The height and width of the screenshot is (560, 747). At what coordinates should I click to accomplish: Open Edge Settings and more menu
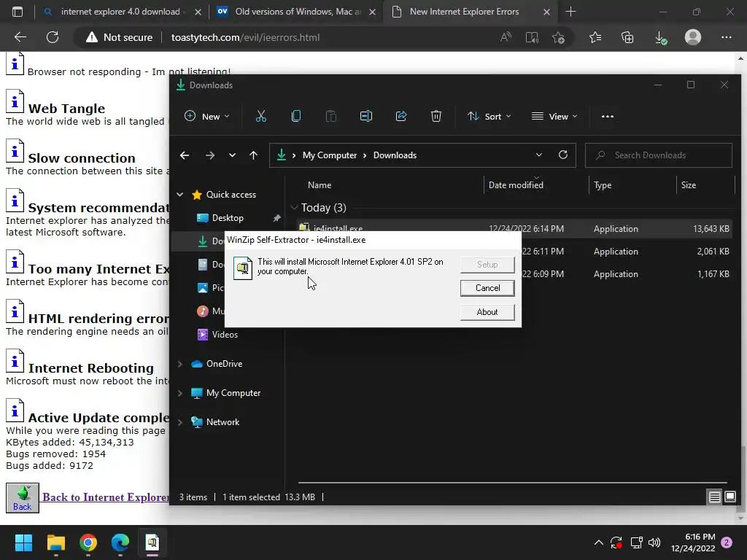[x=726, y=37]
